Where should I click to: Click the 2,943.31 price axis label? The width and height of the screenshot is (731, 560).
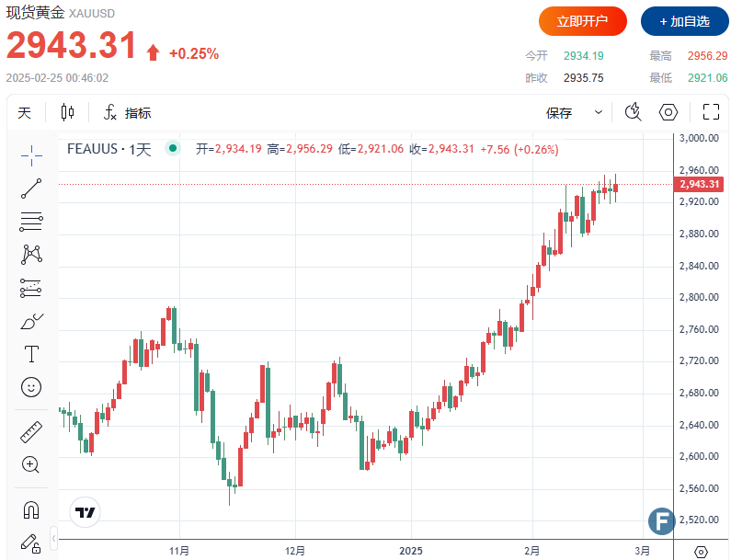click(x=701, y=184)
